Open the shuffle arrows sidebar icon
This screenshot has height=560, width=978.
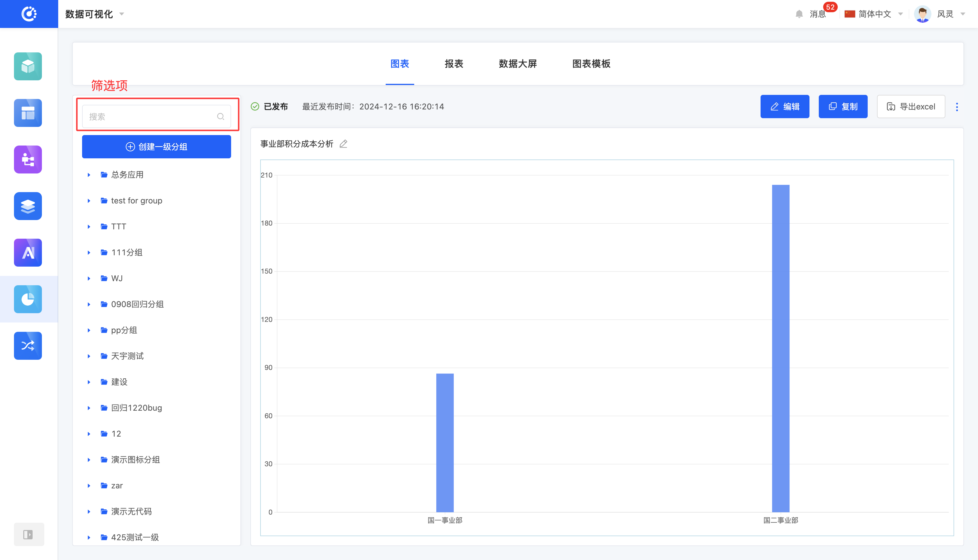click(x=28, y=346)
